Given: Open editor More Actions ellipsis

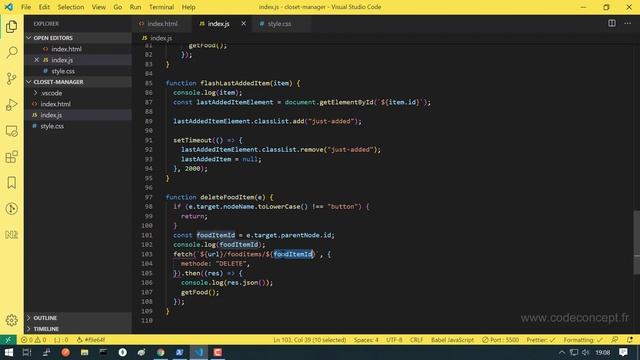Looking at the screenshot, I should tap(627, 23).
